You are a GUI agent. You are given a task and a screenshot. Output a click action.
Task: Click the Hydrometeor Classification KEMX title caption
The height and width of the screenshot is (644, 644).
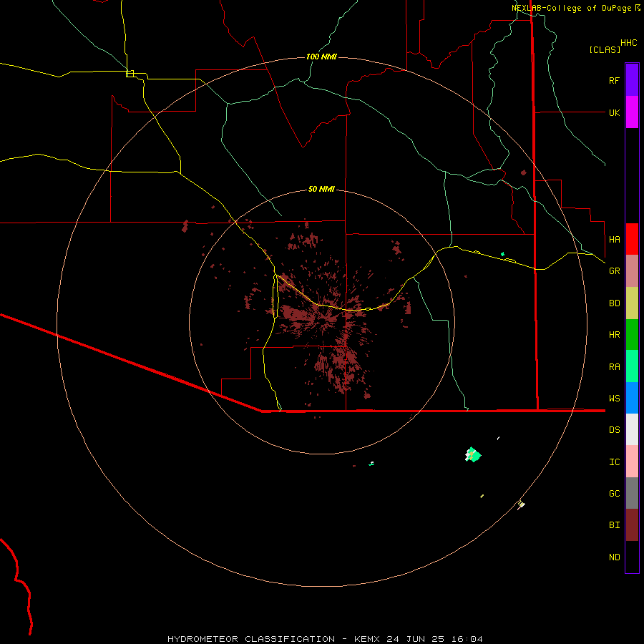click(x=325, y=639)
